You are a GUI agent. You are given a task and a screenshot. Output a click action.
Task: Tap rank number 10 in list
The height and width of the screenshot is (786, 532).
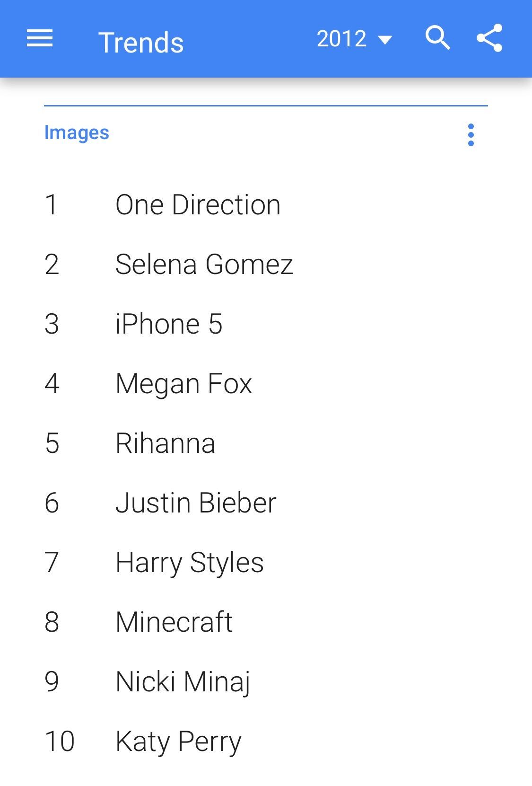(x=60, y=742)
